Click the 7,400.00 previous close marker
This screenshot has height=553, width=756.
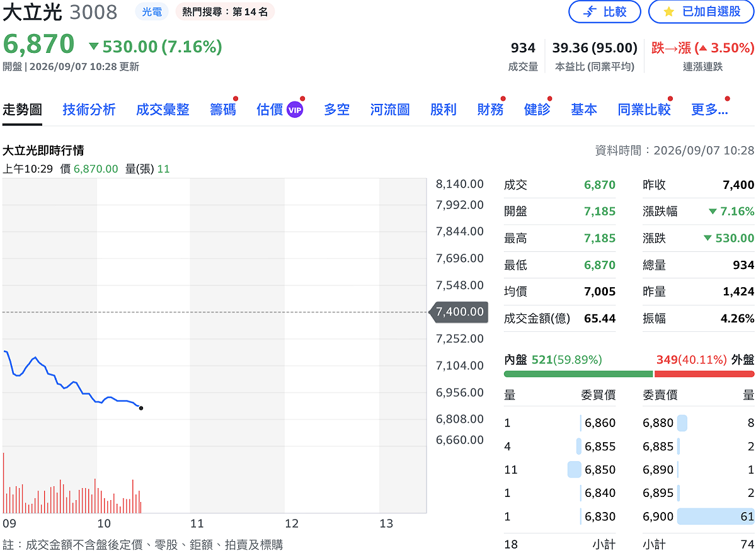[459, 312]
